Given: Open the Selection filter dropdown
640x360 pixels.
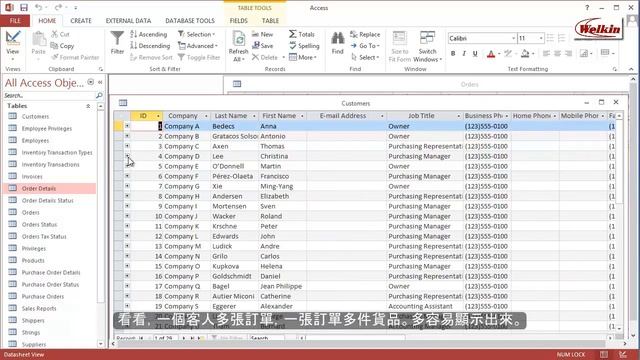Looking at the screenshot, I should [x=196, y=34].
